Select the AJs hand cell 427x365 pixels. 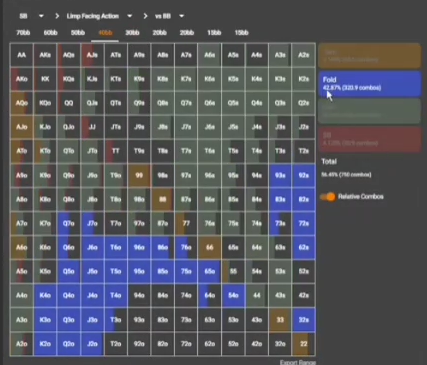(92, 55)
